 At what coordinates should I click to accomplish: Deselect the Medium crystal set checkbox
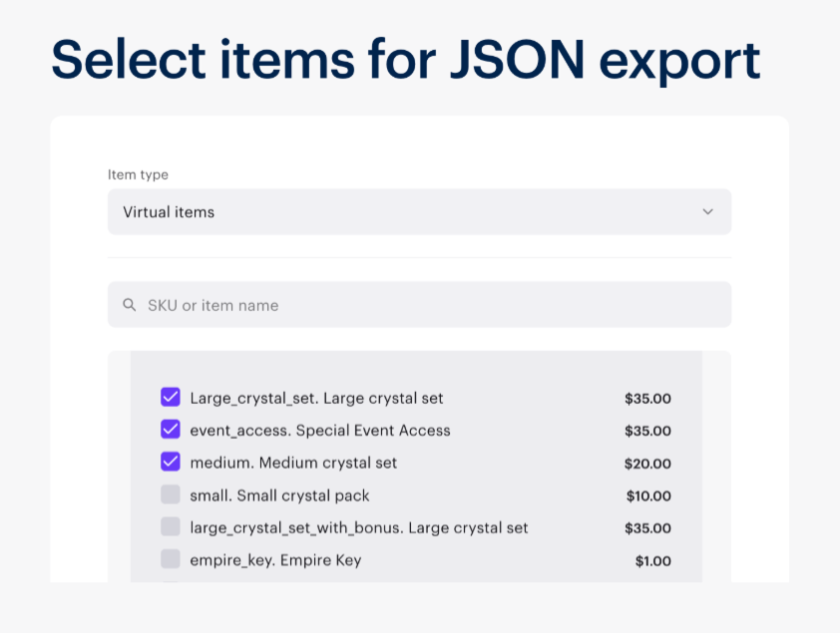[x=171, y=463]
